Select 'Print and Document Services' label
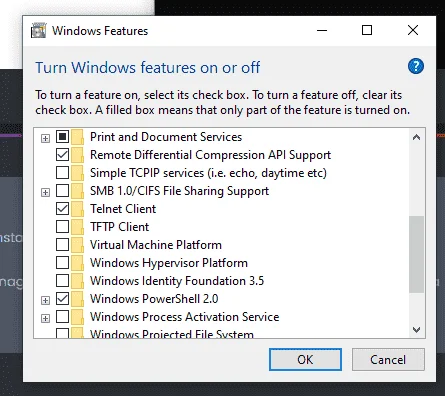Image resolution: width=445 pixels, height=396 pixels. [166, 137]
